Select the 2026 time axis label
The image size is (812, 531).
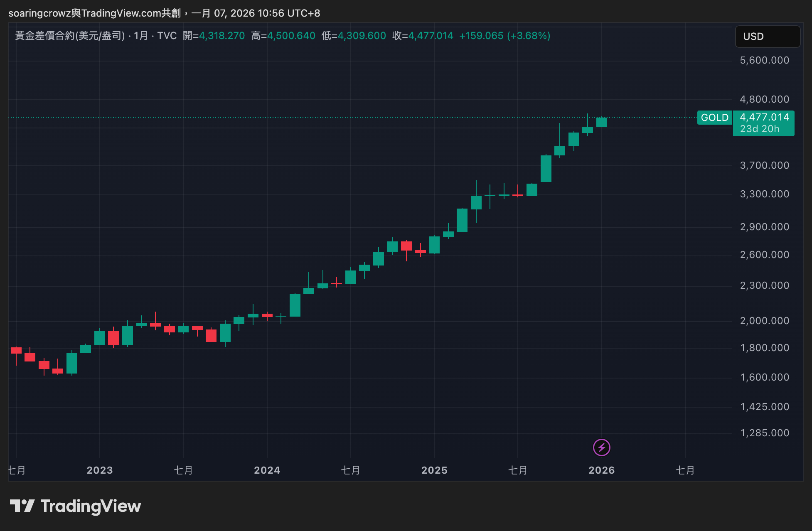pos(601,470)
